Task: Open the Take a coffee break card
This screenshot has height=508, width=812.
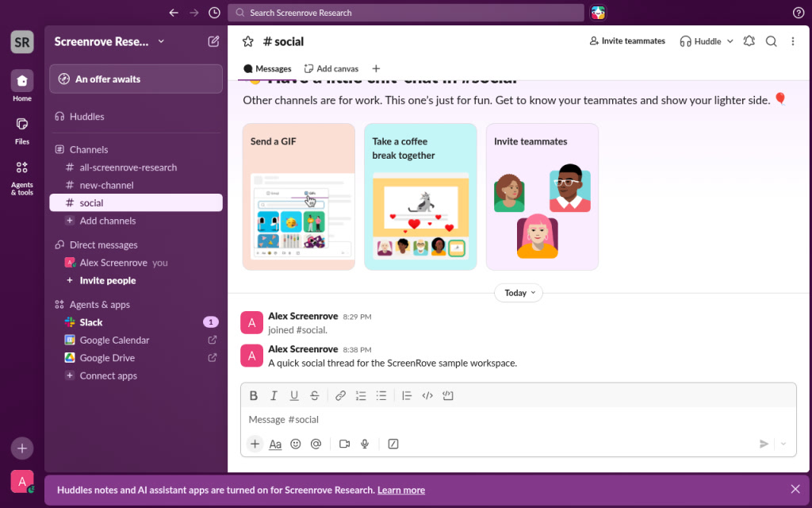Action: coord(420,197)
